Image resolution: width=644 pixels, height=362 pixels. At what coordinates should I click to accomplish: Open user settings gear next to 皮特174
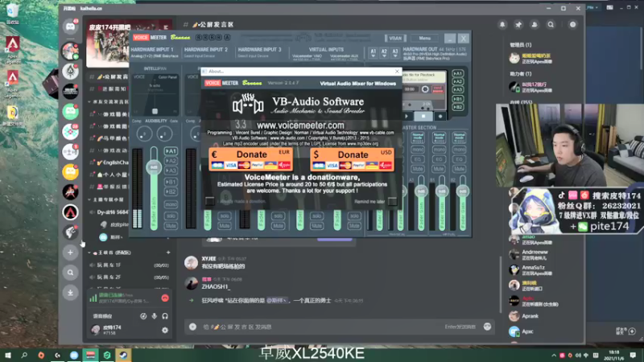click(165, 330)
